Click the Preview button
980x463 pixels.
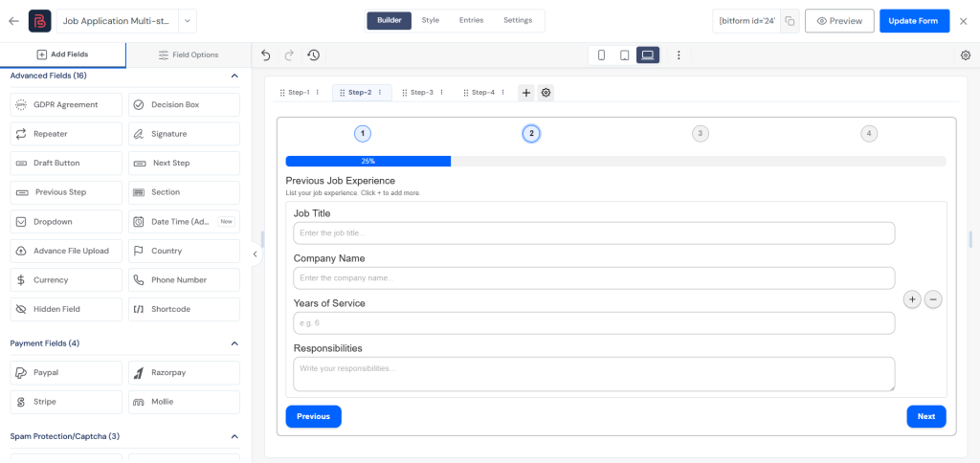(839, 21)
